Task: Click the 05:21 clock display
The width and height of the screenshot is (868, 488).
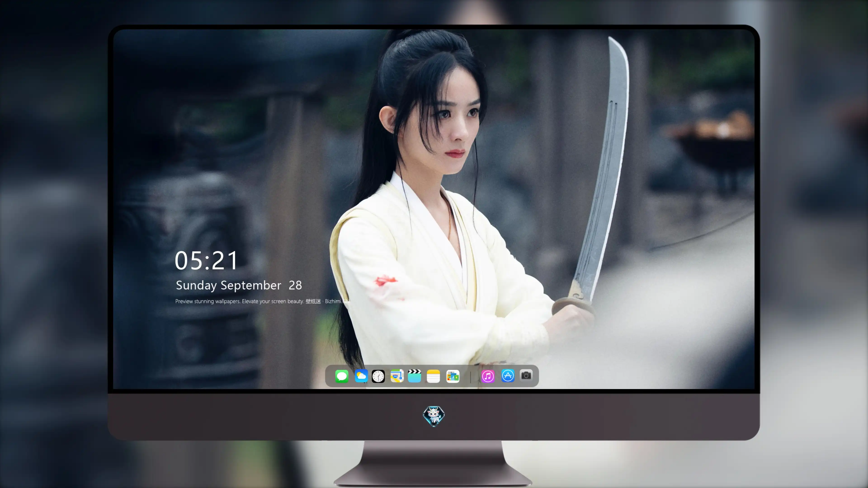Action: pos(206,260)
